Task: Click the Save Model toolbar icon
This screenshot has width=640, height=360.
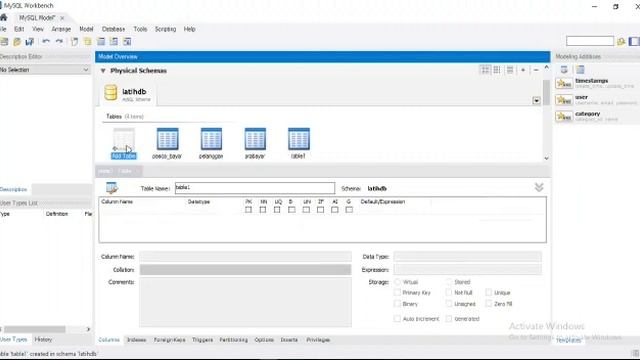Action: [x=30, y=42]
